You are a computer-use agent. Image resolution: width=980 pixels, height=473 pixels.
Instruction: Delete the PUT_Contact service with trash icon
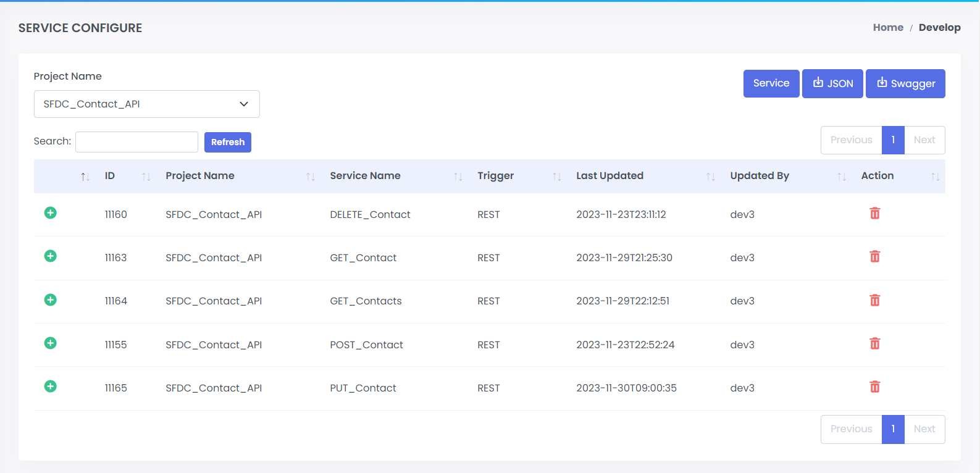(875, 387)
